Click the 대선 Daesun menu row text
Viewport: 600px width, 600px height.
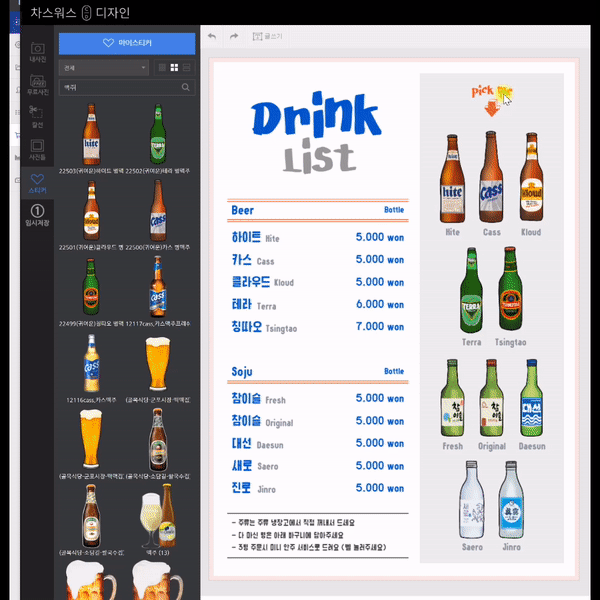(258, 444)
